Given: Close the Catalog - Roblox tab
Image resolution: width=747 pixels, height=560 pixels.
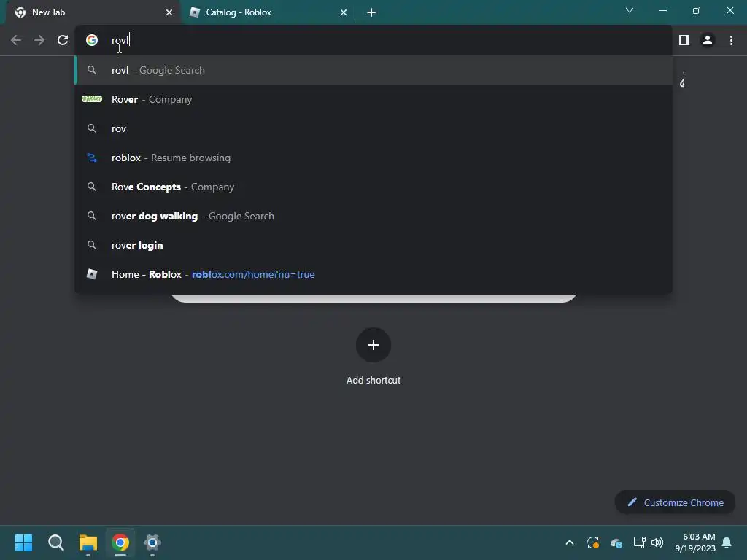Looking at the screenshot, I should click(344, 12).
